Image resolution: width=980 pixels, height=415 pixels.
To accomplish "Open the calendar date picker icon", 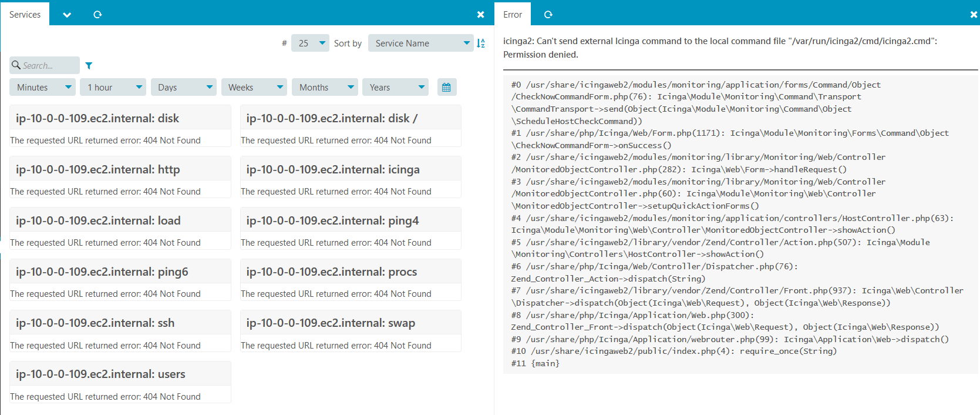I will (447, 87).
